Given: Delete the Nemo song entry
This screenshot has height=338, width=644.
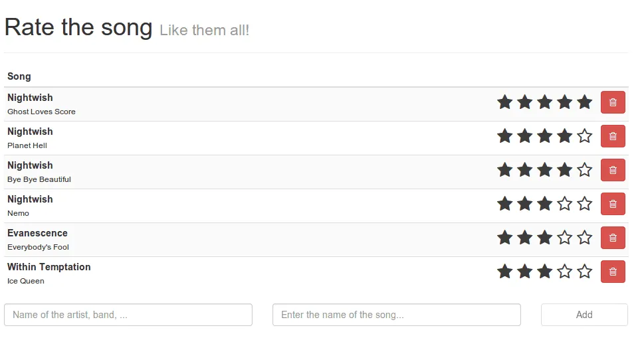Looking at the screenshot, I should (613, 204).
